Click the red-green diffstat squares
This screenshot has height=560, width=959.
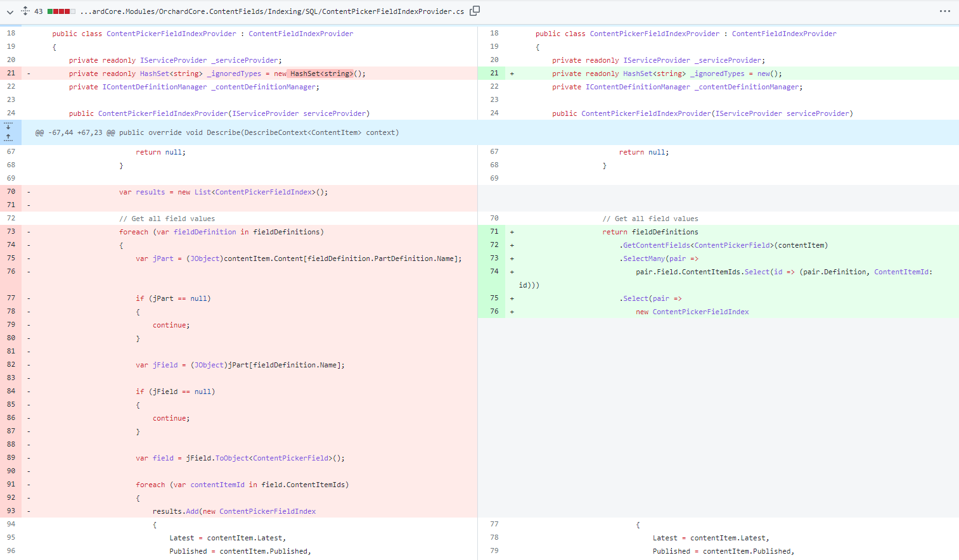click(x=61, y=11)
